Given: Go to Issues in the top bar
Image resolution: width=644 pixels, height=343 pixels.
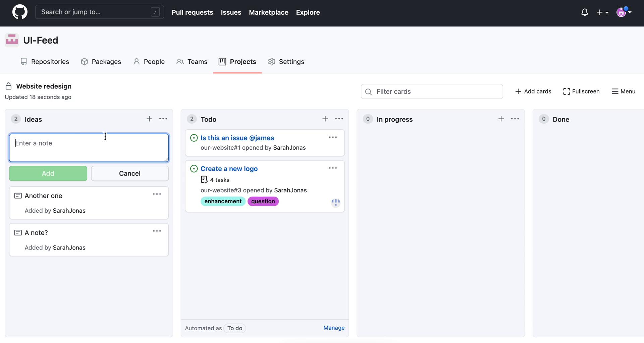Looking at the screenshot, I should [x=231, y=12].
